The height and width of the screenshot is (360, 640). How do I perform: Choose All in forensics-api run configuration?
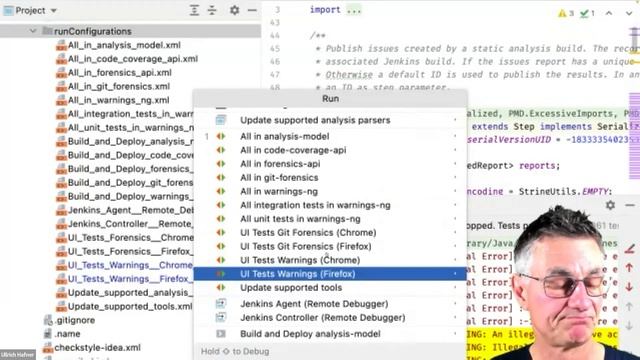coord(330,164)
